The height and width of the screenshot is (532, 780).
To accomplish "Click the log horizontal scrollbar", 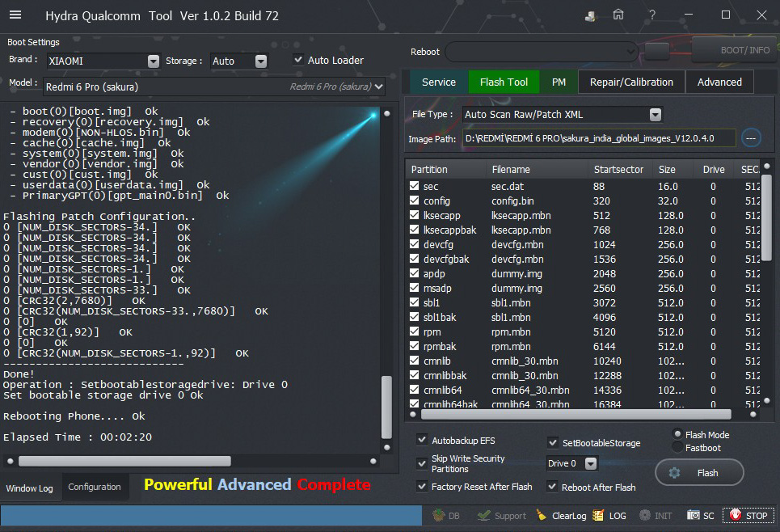I will [124, 461].
